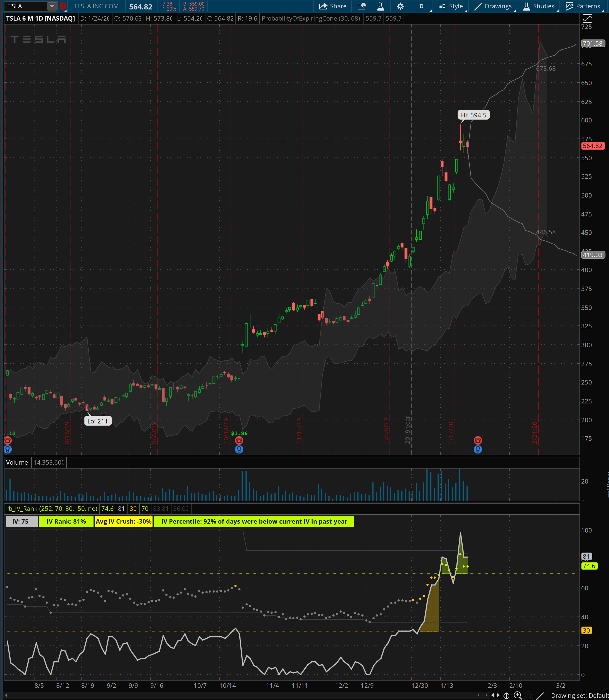The image size is (609, 700).
Task: Click the 2019 year divider label
Action: (x=408, y=430)
